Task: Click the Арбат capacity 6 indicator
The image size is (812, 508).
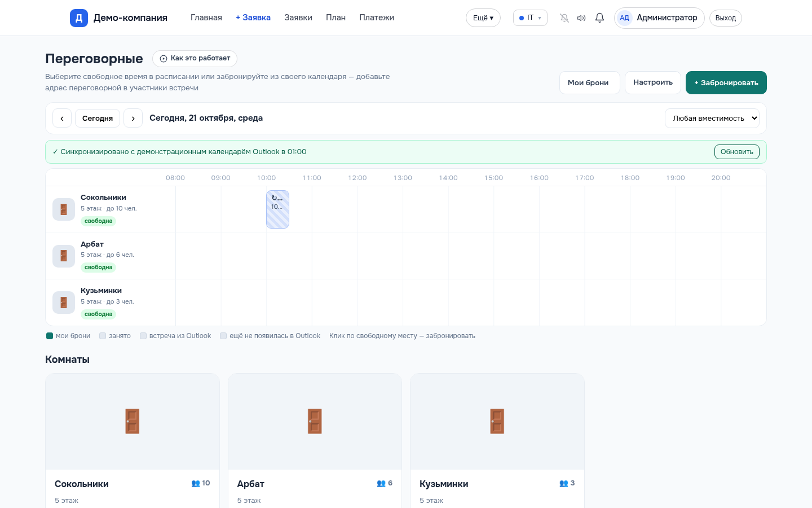Action: click(385, 483)
